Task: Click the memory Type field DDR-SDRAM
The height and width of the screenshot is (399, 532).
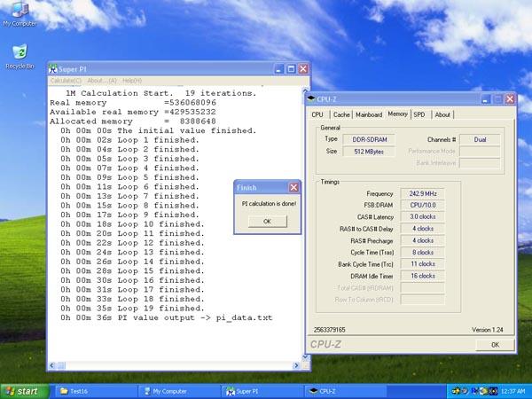Action: [369, 139]
